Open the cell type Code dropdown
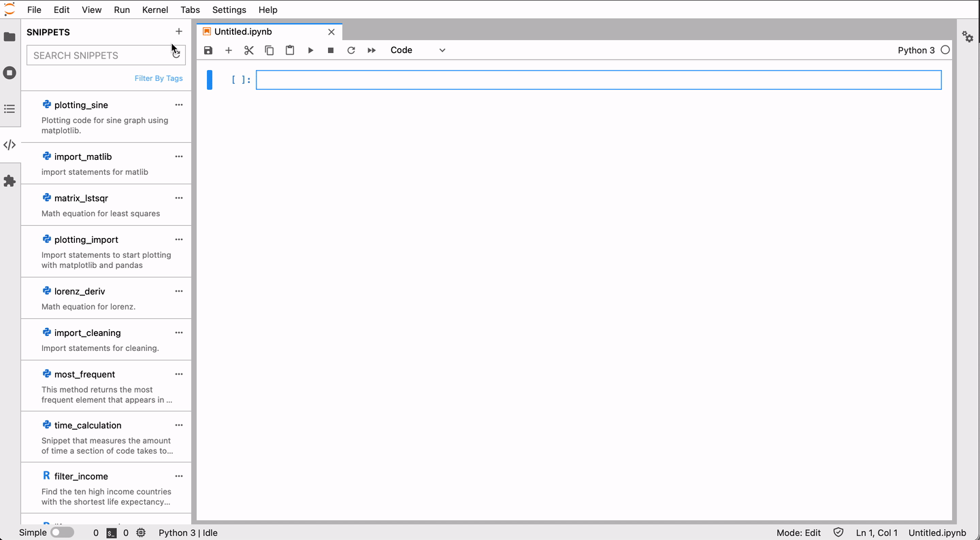980x540 pixels. point(418,50)
